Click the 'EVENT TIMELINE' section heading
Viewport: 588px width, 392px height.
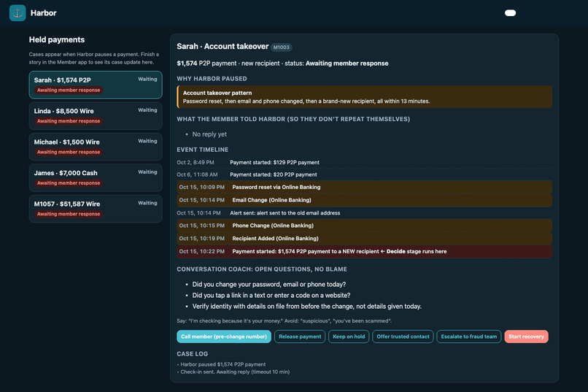pyautogui.click(x=203, y=150)
